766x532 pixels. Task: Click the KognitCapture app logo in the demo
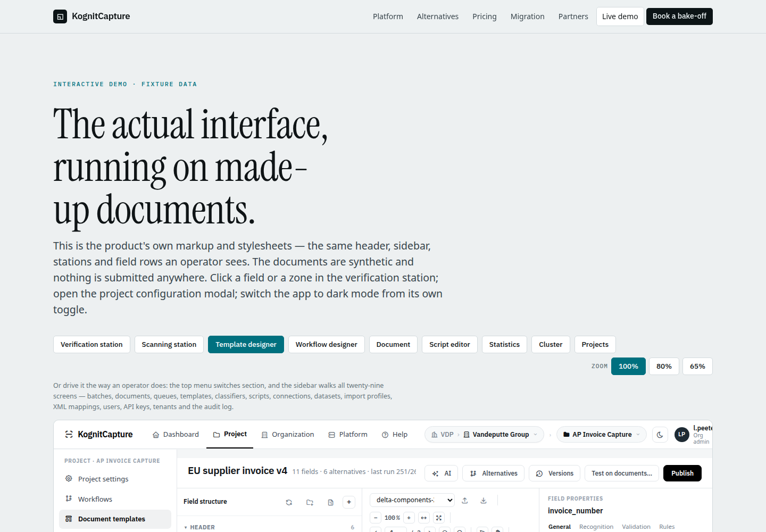pyautogui.click(x=99, y=435)
